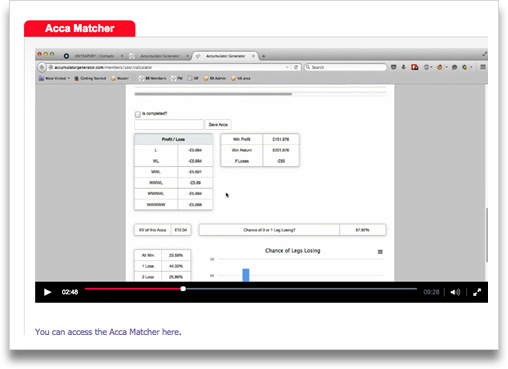Expand the Most Visited bookmarks dropdown

(54, 78)
